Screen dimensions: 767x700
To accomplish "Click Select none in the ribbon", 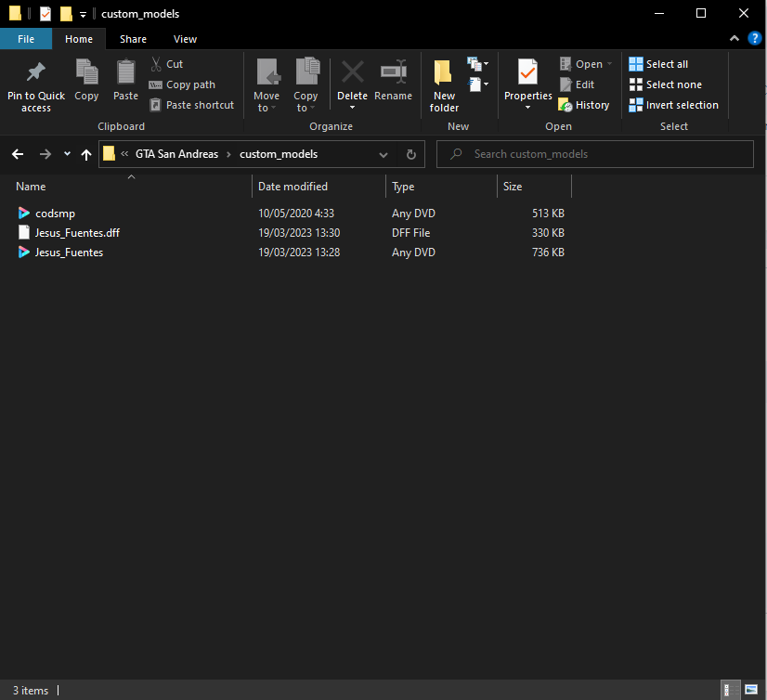I will 665,84.
